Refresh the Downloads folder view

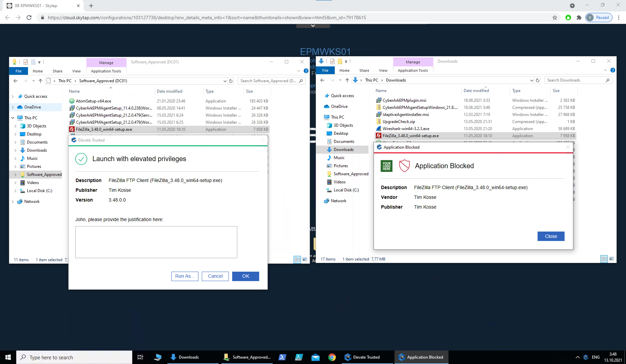coord(538,80)
